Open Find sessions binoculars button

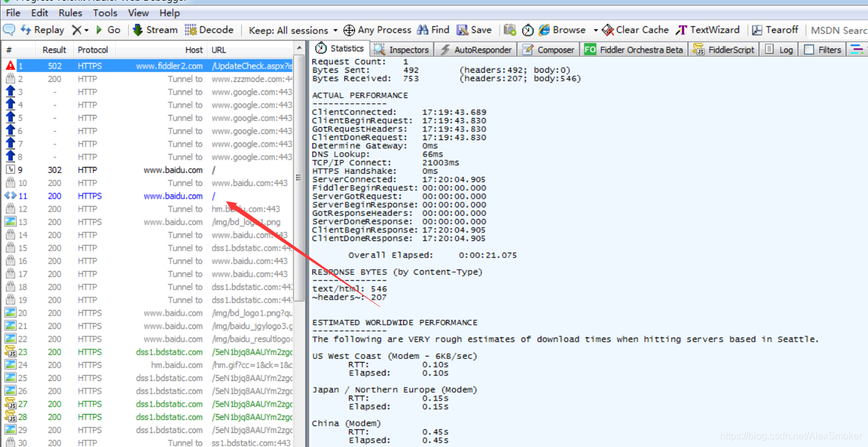433,29
